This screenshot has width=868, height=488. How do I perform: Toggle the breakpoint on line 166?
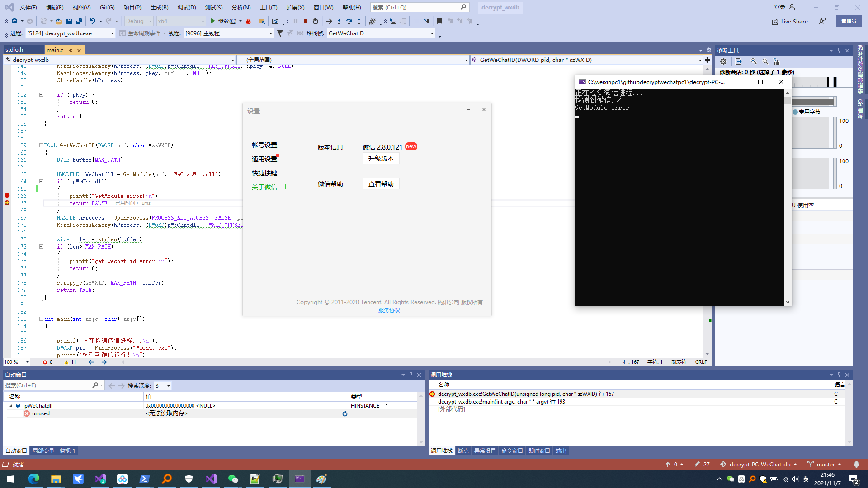7,196
